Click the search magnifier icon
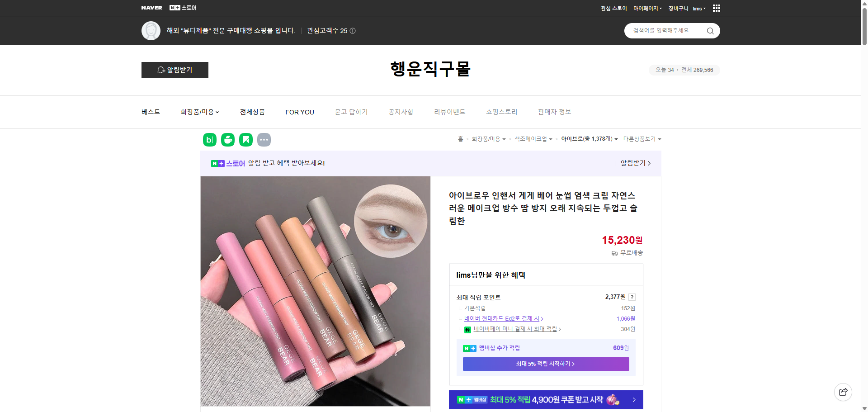 [x=710, y=30]
